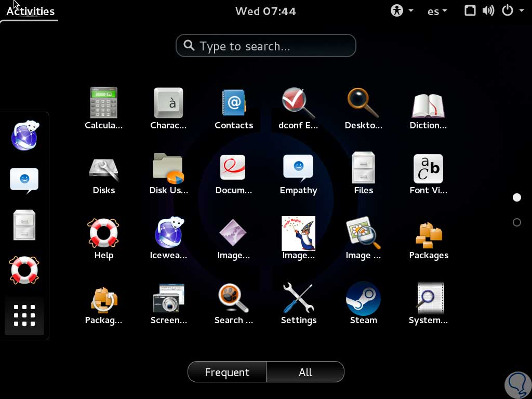Click the top bar square status icon
Image resolution: width=532 pixels, height=399 pixels.
click(470, 10)
